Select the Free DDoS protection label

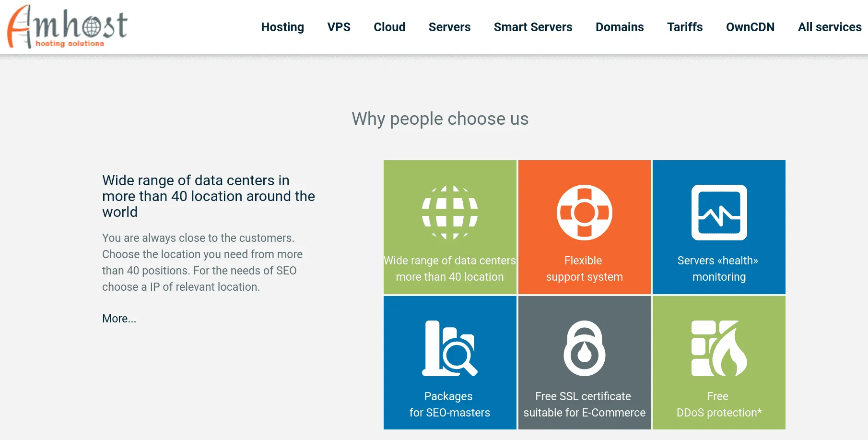tap(719, 404)
